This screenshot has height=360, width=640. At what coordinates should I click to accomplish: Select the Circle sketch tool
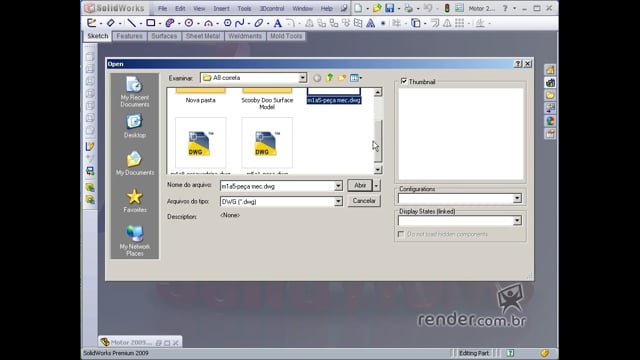[189, 23]
